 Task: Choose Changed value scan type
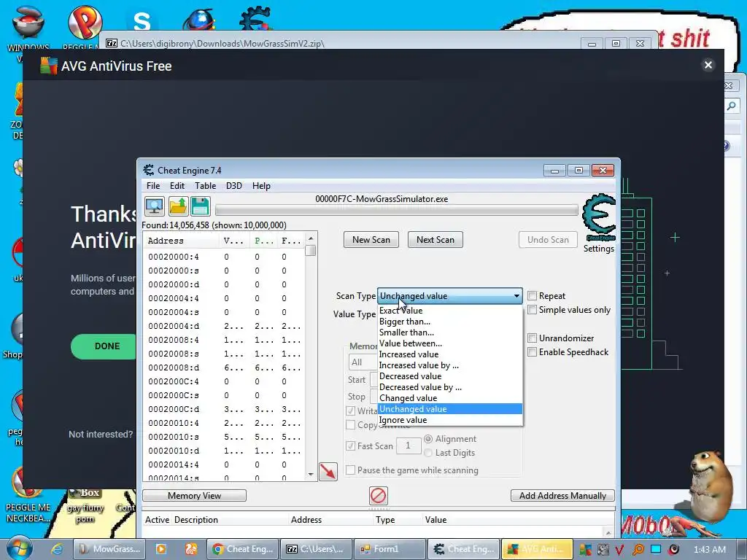point(450,398)
